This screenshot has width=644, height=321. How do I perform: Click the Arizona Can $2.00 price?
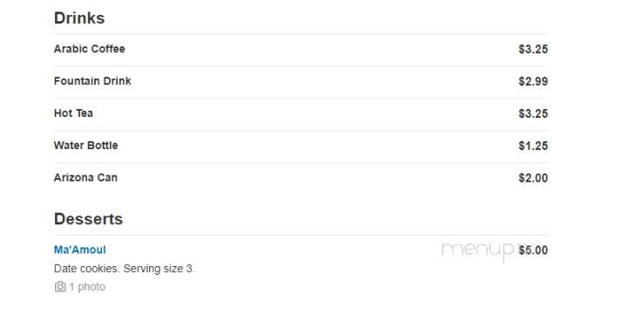(533, 178)
